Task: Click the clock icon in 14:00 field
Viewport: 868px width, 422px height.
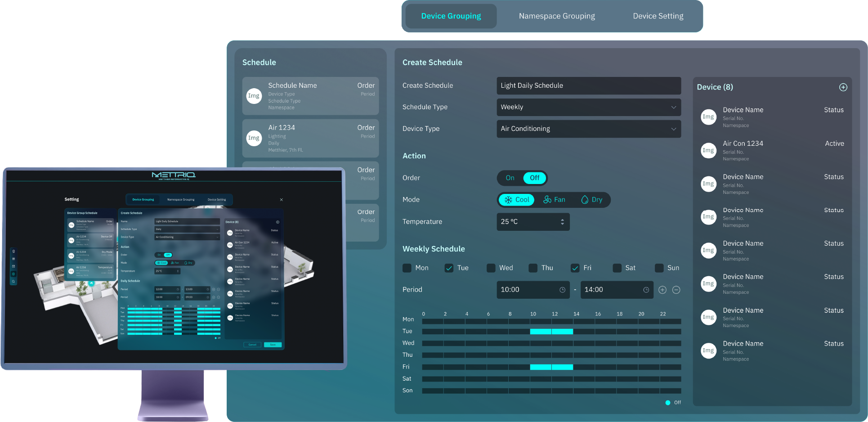Action: (x=646, y=290)
